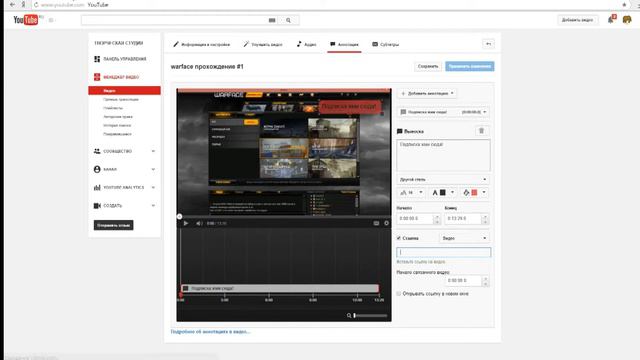
Task: Click the timeline zoom magnifier icon
Action: click(349, 315)
